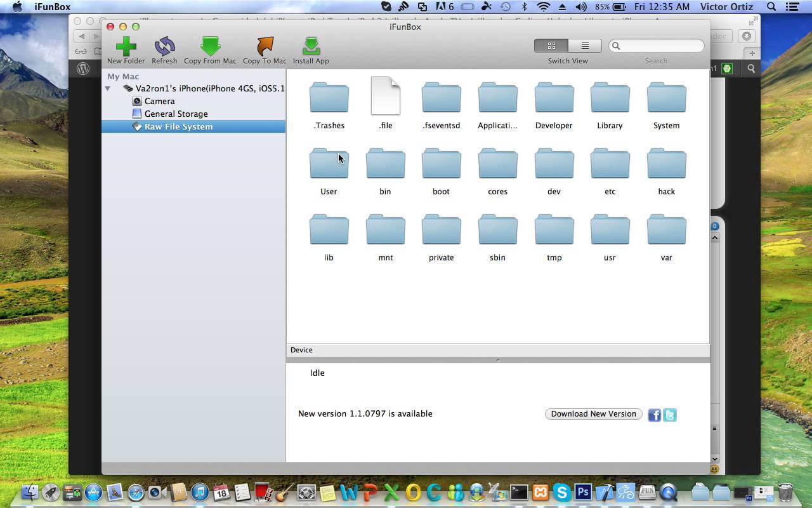The width and height of the screenshot is (812, 508).
Task: Select the boot folder
Action: 441,164
